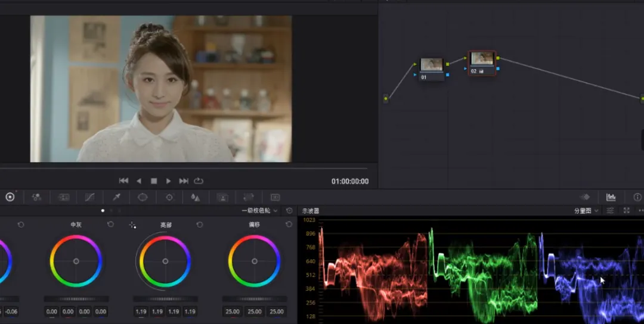Reset the 中灰 gamma wheel
The width and height of the screenshot is (644, 324).
[x=110, y=225]
